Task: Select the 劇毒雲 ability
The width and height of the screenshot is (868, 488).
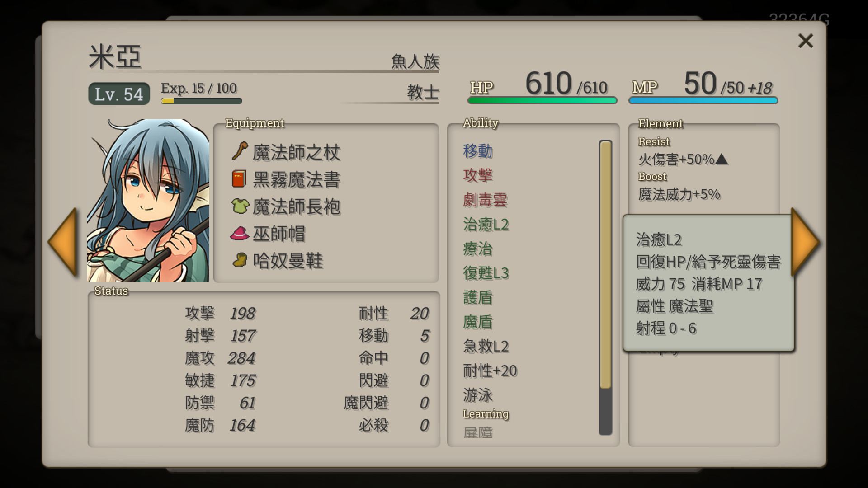Action: (x=485, y=200)
